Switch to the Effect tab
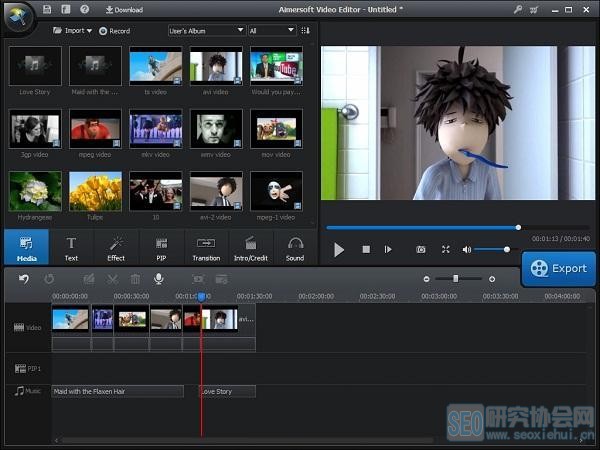The width and height of the screenshot is (600, 450). click(x=116, y=248)
